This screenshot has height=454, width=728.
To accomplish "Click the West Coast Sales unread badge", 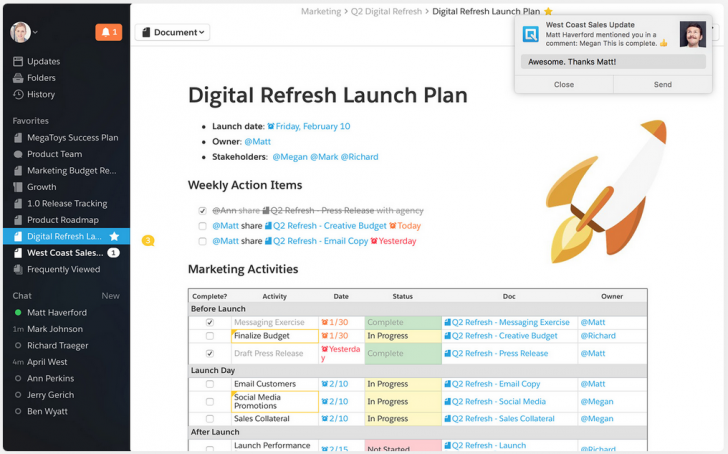I will (113, 253).
